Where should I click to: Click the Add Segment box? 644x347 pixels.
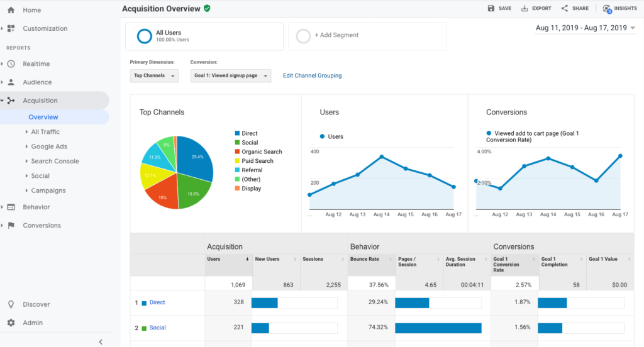pos(367,36)
